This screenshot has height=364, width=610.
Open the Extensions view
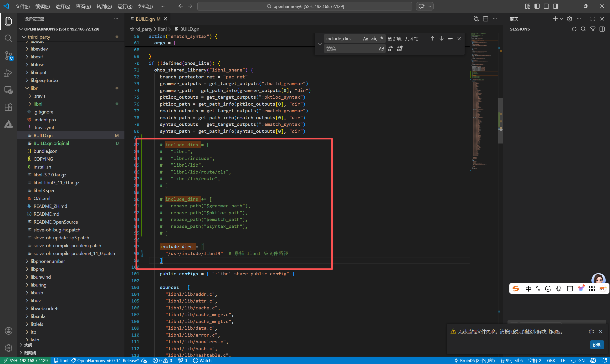[8, 107]
